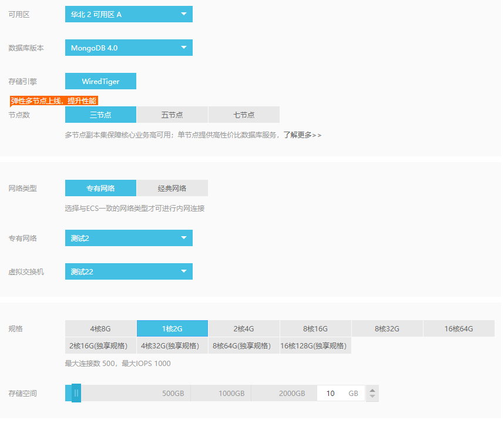Increase storage with the up stepper arrow

[372, 390]
